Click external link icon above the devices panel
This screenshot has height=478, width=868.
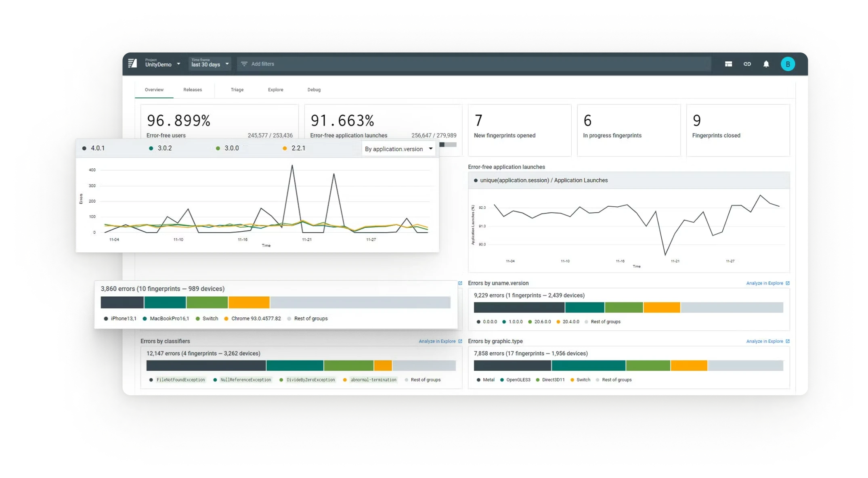(460, 283)
